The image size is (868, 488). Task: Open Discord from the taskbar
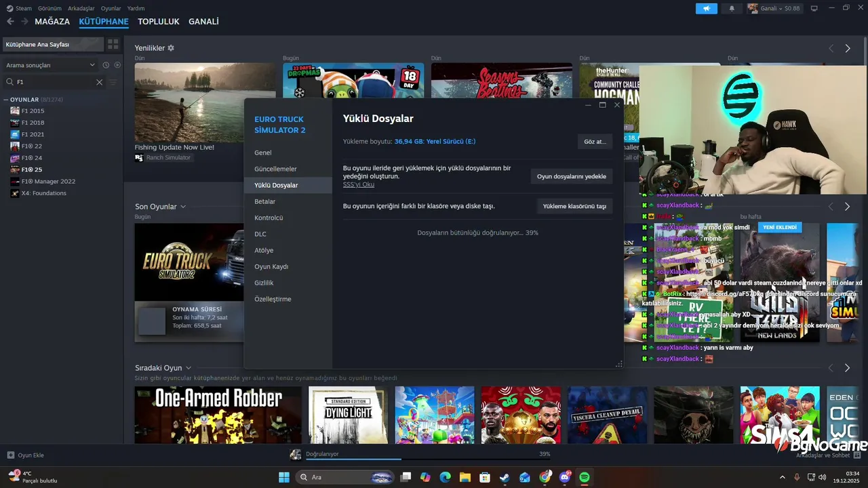point(565,477)
